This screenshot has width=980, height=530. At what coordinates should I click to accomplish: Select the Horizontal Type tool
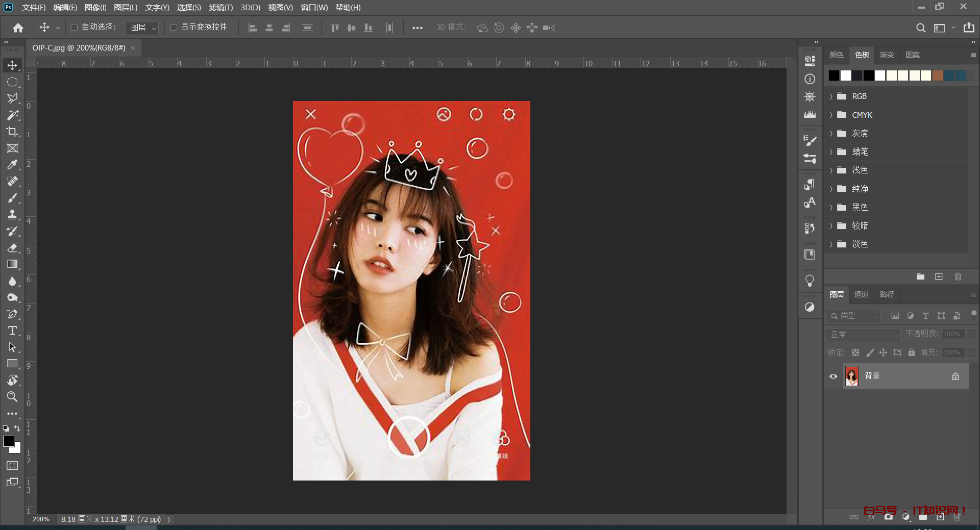coord(12,331)
